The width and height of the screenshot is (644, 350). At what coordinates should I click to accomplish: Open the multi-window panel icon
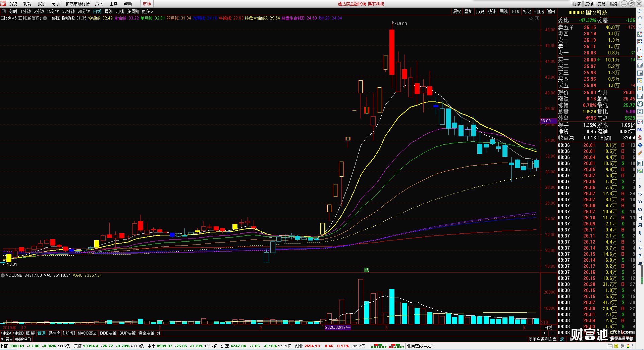[x=640, y=65]
